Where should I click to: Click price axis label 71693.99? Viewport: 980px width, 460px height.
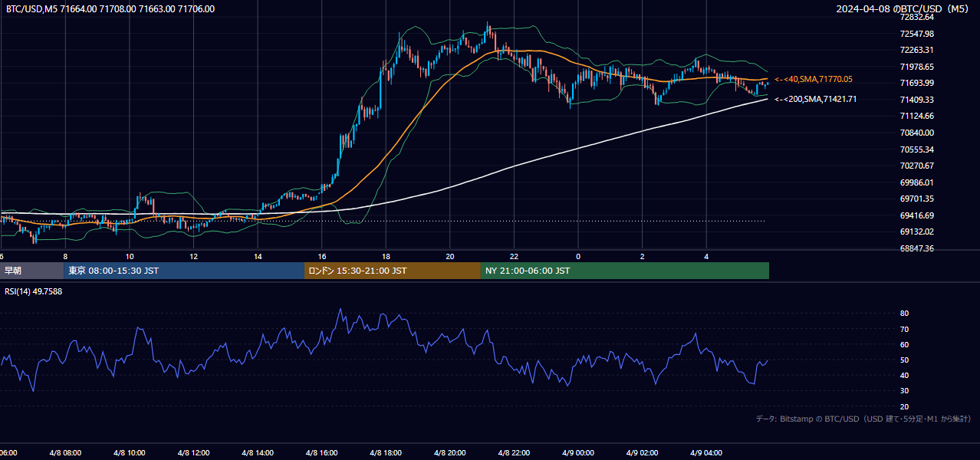pyautogui.click(x=916, y=83)
